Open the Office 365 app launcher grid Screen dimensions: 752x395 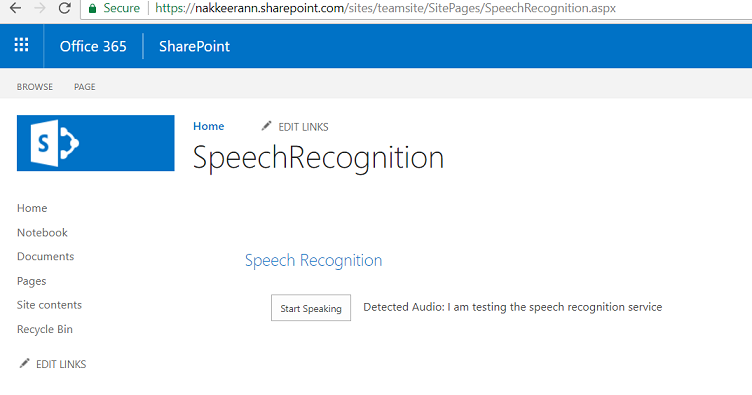[x=21, y=45]
